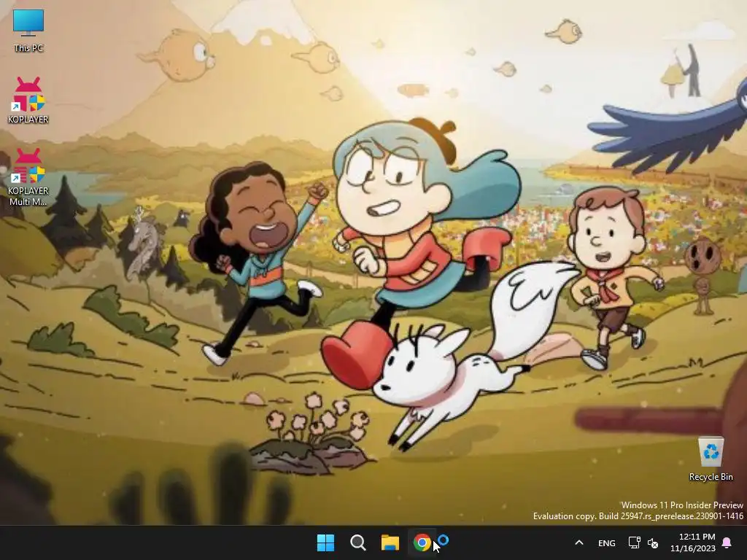Open the Windows Start menu
This screenshot has width=747, height=560.
click(326, 542)
